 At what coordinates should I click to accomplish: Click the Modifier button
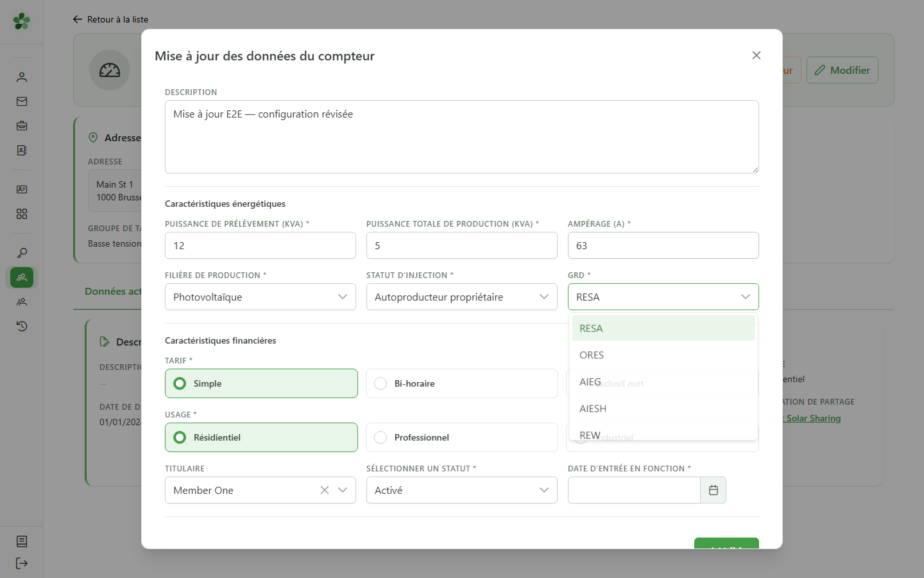point(843,70)
